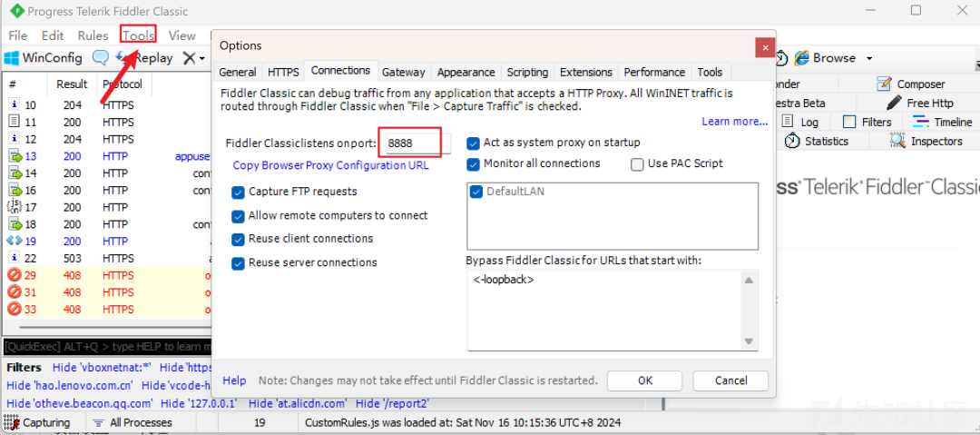Viewport: 980px width, 435px height.
Task: Toggle Act as system proxy on startup
Action: click(473, 143)
